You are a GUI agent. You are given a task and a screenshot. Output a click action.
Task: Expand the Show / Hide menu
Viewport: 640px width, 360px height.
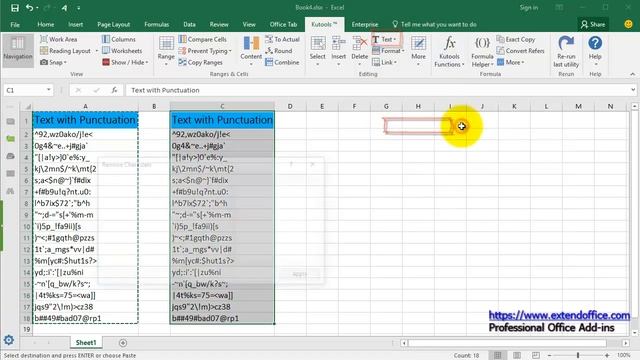[x=125, y=62]
